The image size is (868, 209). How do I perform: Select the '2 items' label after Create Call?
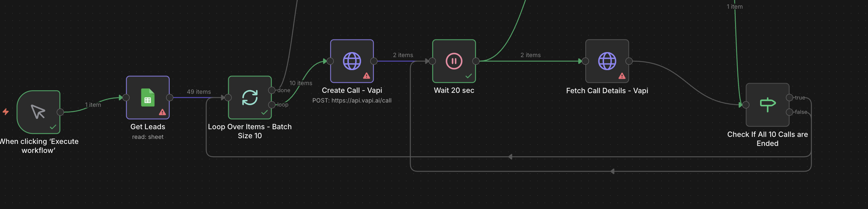click(403, 55)
